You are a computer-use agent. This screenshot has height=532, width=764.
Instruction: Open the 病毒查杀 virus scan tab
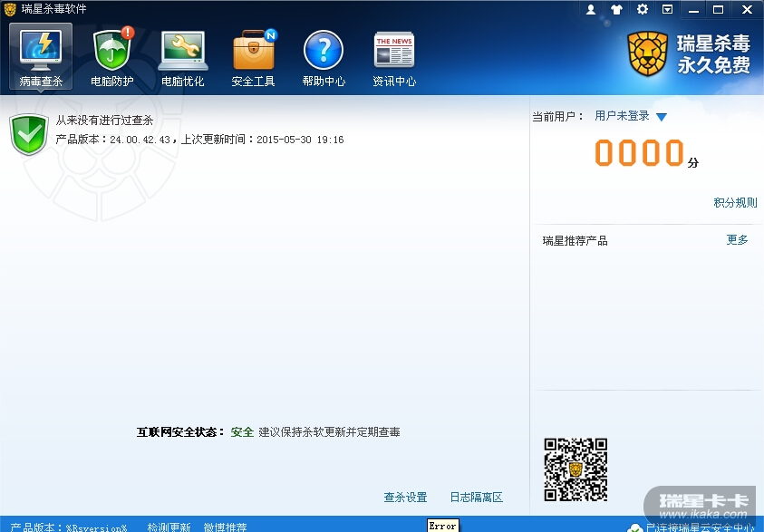(x=41, y=56)
